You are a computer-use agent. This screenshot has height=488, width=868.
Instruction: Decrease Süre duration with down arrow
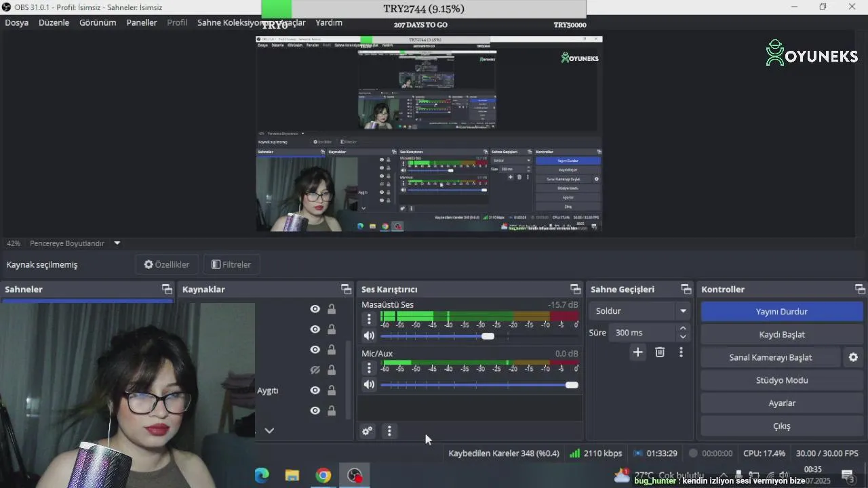(683, 337)
